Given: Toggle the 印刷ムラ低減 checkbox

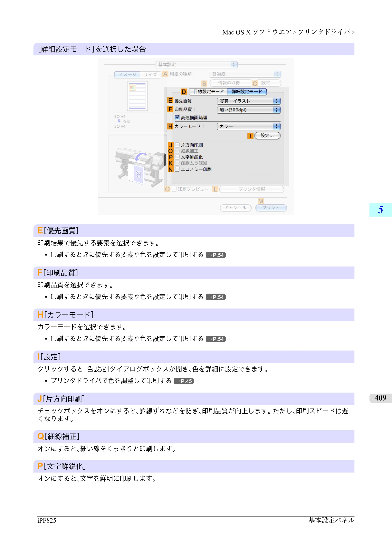Looking at the screenshot, I should 177,163.
